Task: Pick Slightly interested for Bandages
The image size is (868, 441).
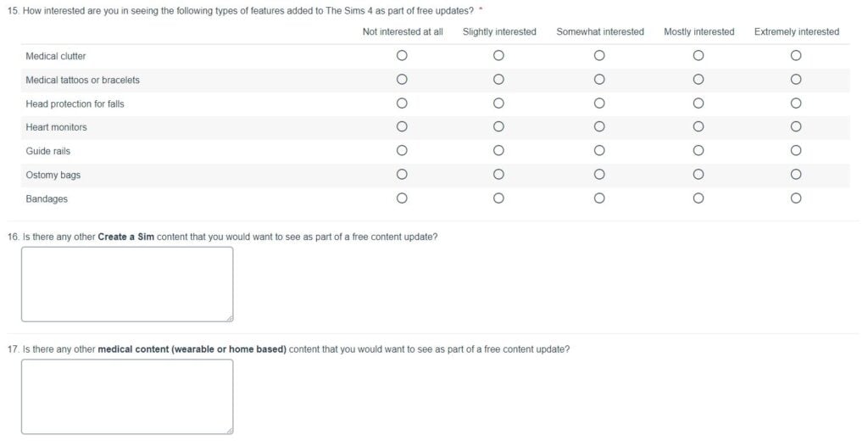Action: tap(498, 198)
